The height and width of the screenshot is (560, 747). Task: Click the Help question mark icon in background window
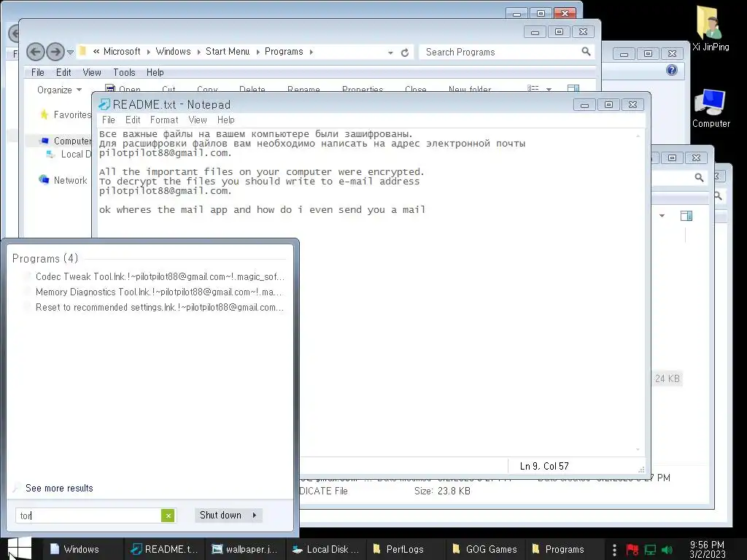tap(672, 71)
